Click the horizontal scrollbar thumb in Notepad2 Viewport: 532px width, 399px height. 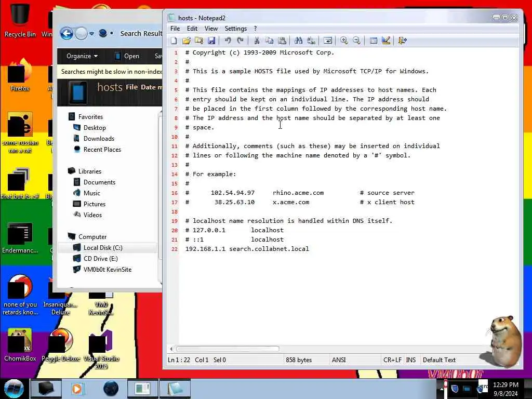[x=228, y=349]
